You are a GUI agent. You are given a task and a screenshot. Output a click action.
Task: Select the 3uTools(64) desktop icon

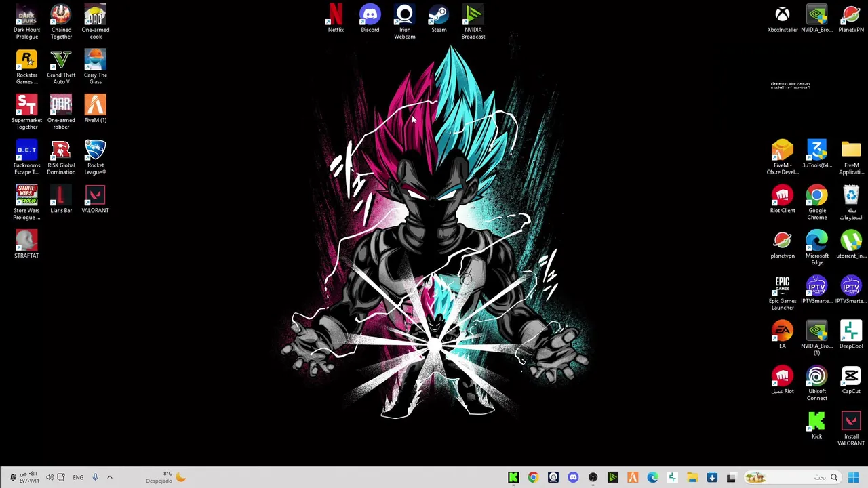point(817,155)
